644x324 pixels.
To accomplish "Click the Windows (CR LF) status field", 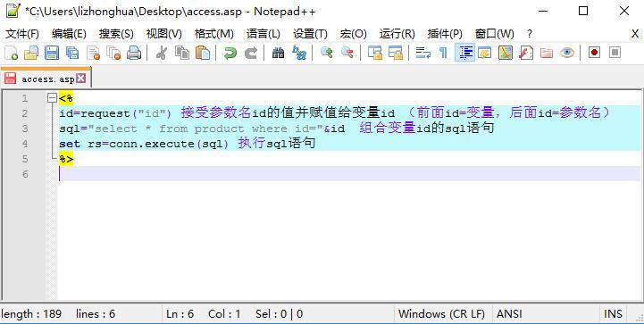I will click(x=441, y=314).
